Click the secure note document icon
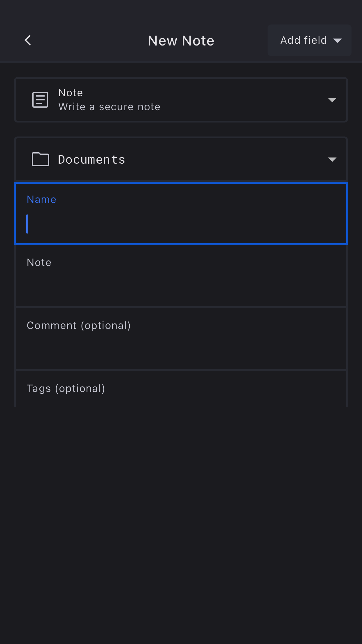The width and height of the screenshot is (362, 644). pyautogui.click(x=40, y=100)
